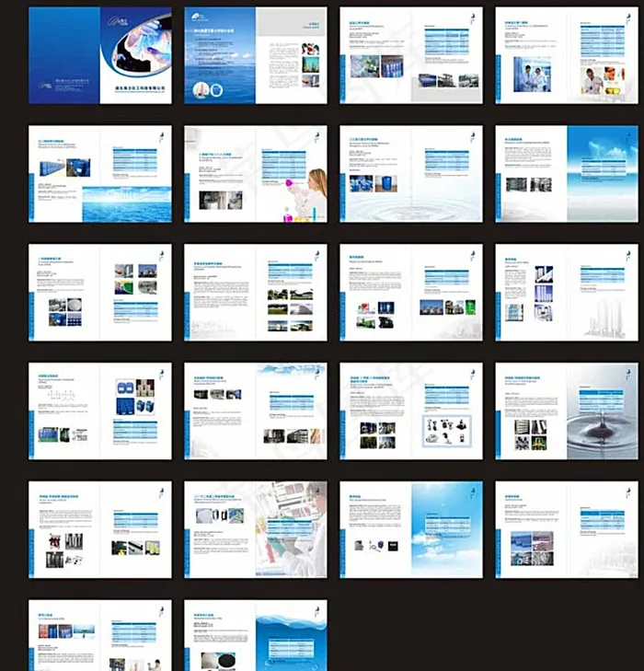The width and height of the screenshot is (644, 671).
Task: Select spread with sky-and-sea right page and table
Action: pos(567,174)
